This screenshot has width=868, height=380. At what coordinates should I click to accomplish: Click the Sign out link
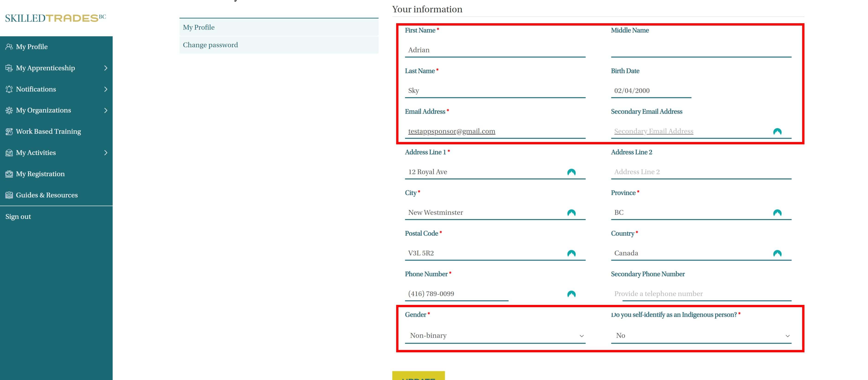(x=18, y=216)
